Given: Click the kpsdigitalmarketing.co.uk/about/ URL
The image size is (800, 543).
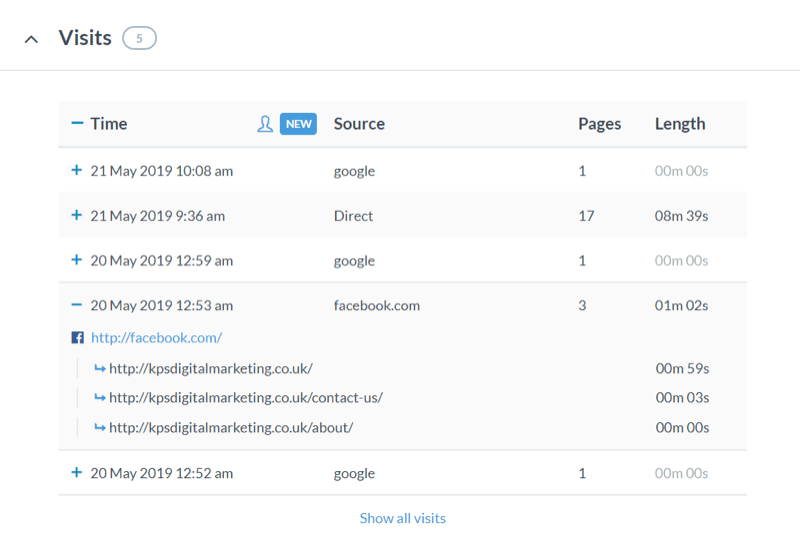Looking at the screenshot, I should click(x=231, y=427).
